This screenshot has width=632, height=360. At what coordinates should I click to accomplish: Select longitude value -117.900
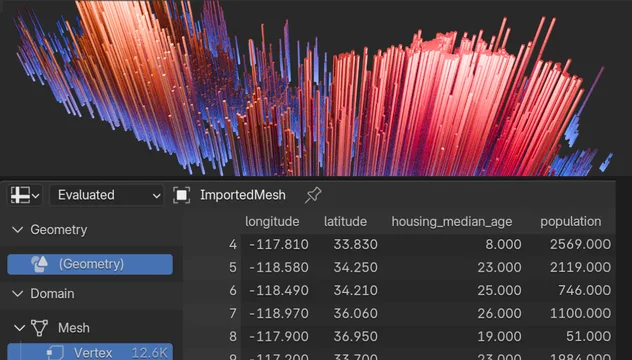[x=279, y=336]
